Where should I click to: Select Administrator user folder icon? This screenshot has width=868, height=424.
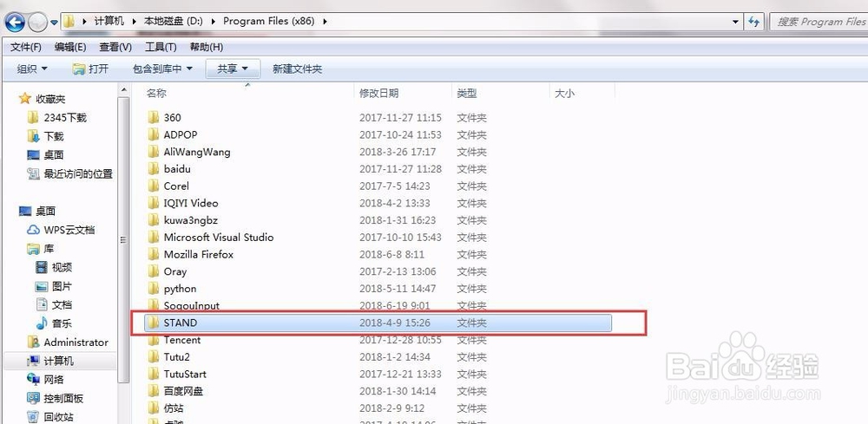(33, 342)
